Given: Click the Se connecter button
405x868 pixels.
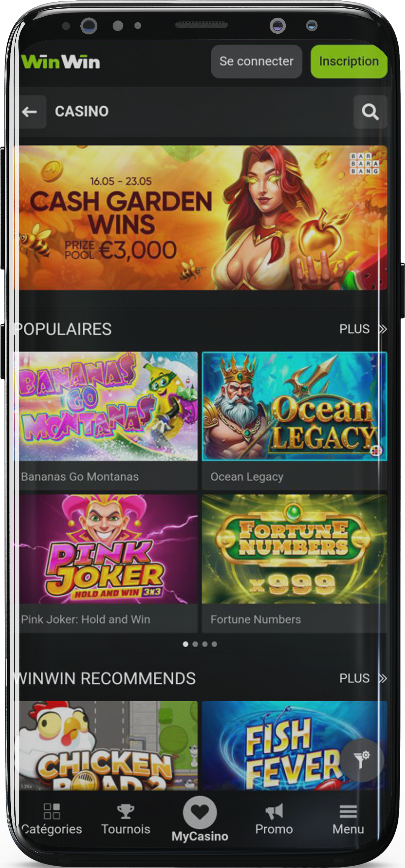Looking at the screenshot, I should tap(256, 61).
